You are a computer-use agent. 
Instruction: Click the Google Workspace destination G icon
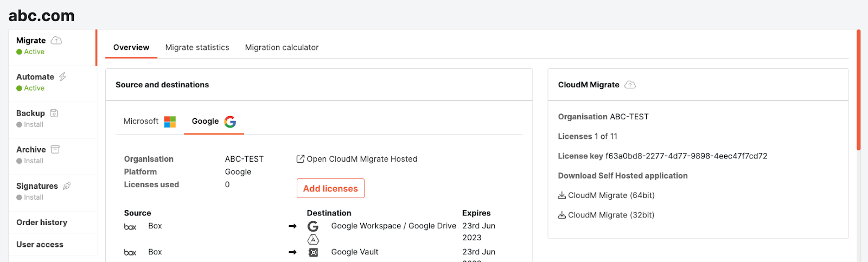click(313, 226)
